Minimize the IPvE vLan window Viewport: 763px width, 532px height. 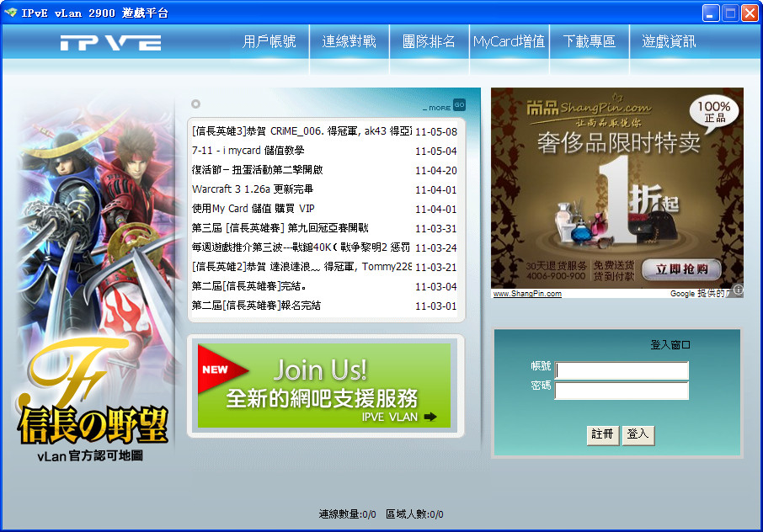click(x=711, y=13)
